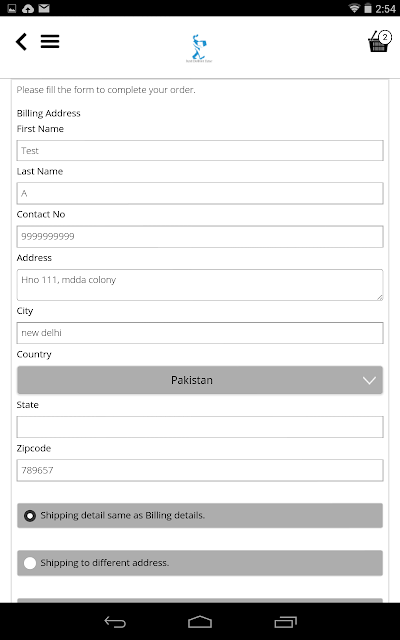
Task: Focus the Zipcode field
Action: coord(200,470)
